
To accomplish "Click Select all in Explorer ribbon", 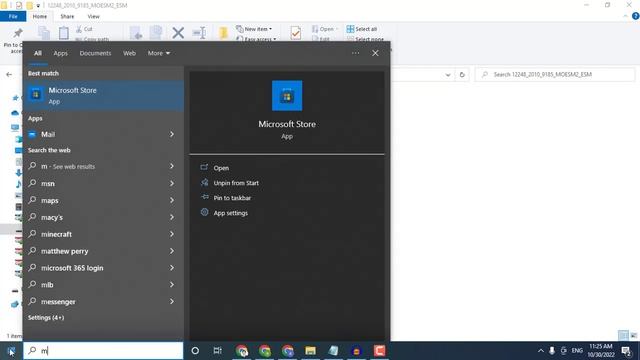I will pos(362,29).
